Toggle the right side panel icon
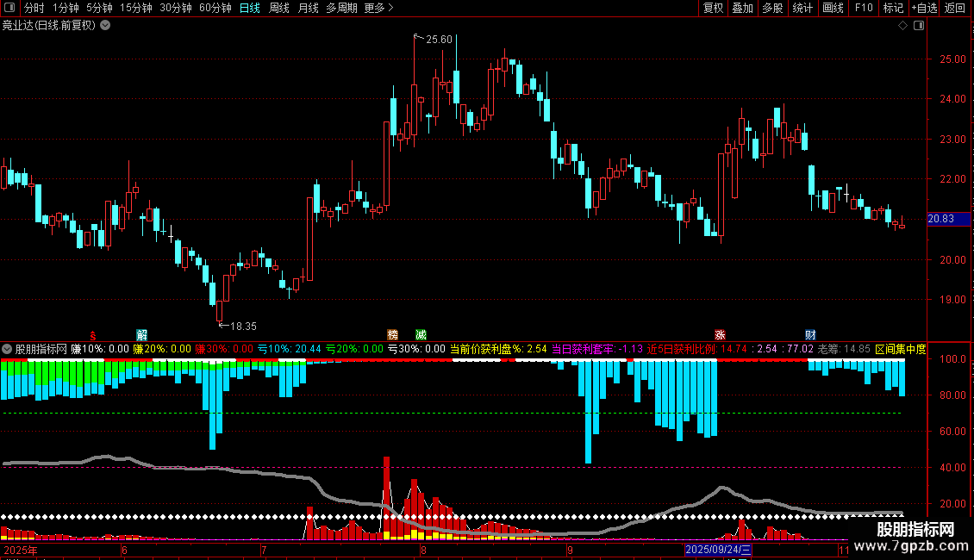 pyautogui.click(x=919, y=25)
